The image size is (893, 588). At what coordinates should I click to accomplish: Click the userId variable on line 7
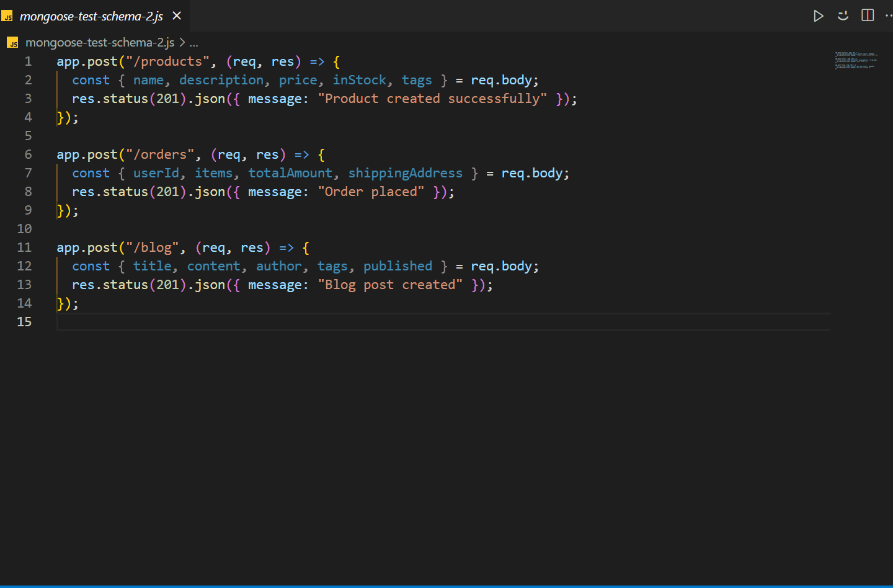click(156, 173)
